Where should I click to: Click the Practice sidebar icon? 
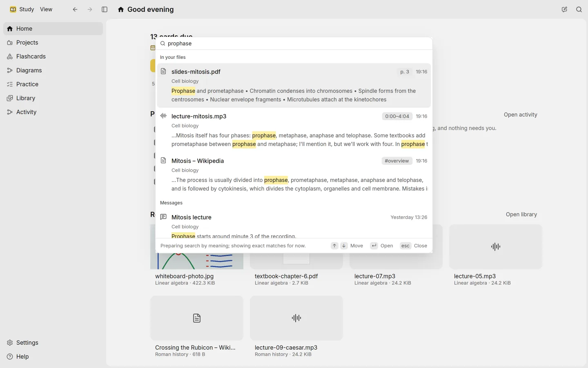coord(10,84)
